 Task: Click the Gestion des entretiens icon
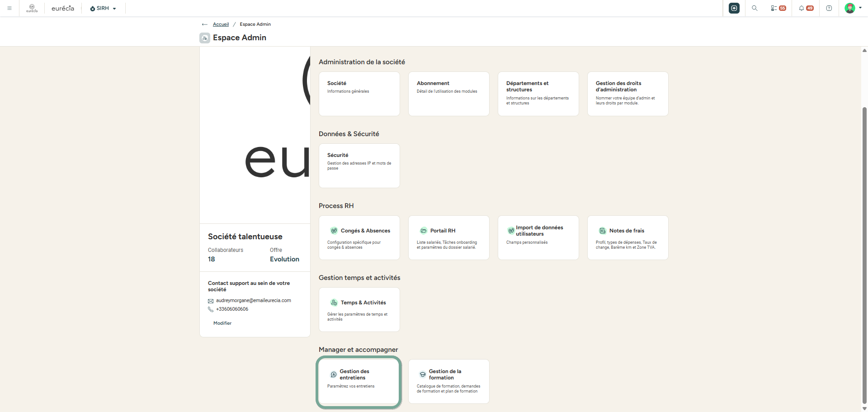coord(334,374)
